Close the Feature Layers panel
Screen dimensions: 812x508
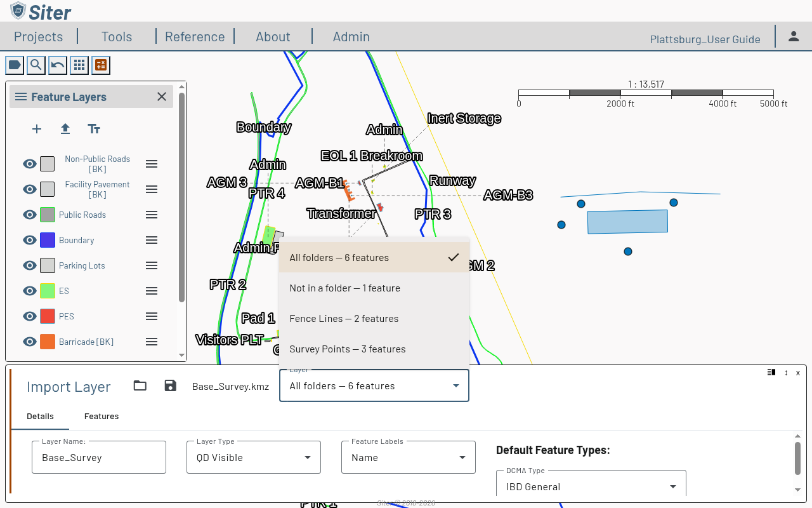coord(162,97)
